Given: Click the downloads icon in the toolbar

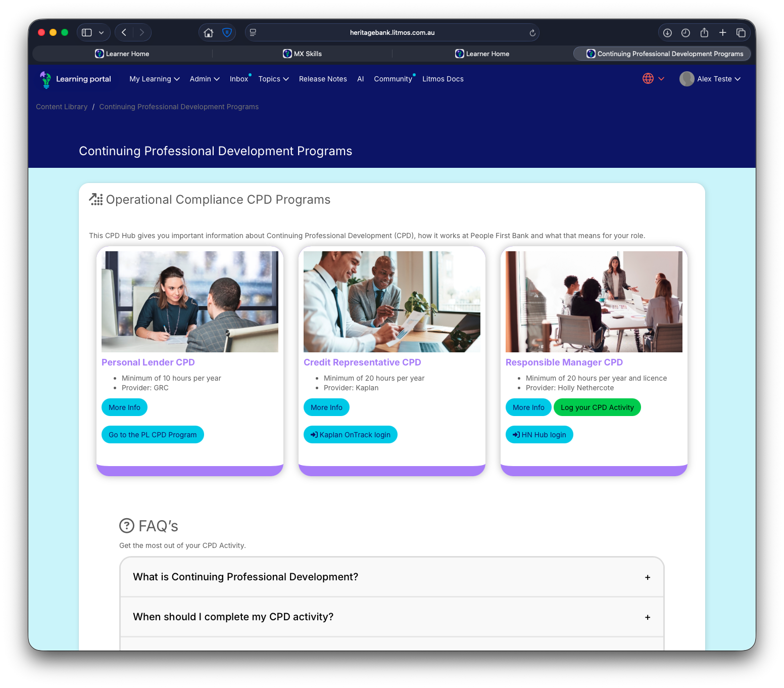Looking at the screenshot, I should 667,32.
